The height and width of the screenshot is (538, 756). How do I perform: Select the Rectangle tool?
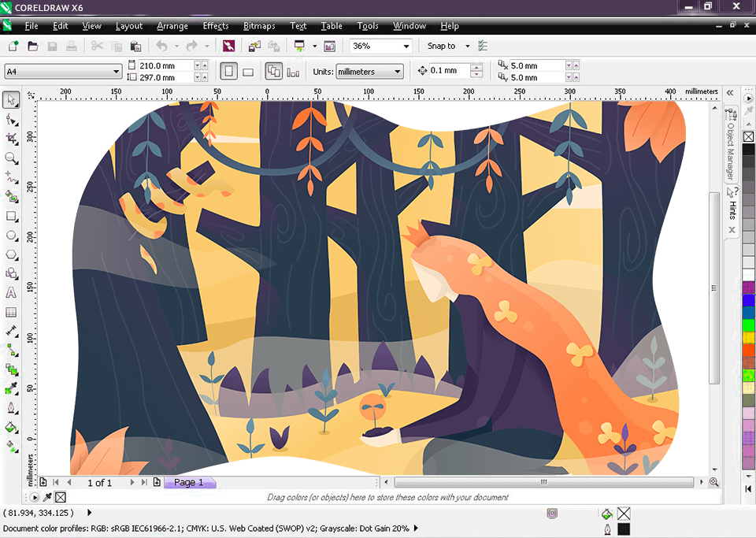tap(11, 217)
